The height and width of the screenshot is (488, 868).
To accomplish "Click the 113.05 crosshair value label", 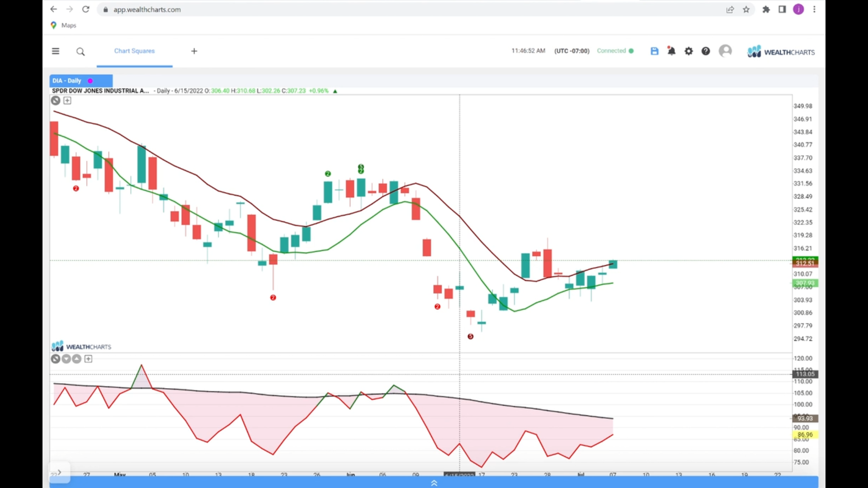I will pyautogui.click(x=805, y=374).
